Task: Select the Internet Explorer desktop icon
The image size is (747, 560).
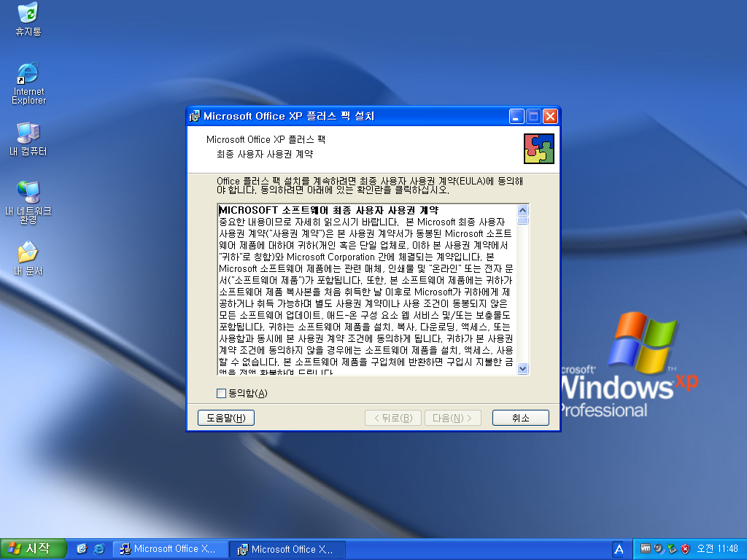Action: (28, 83)
